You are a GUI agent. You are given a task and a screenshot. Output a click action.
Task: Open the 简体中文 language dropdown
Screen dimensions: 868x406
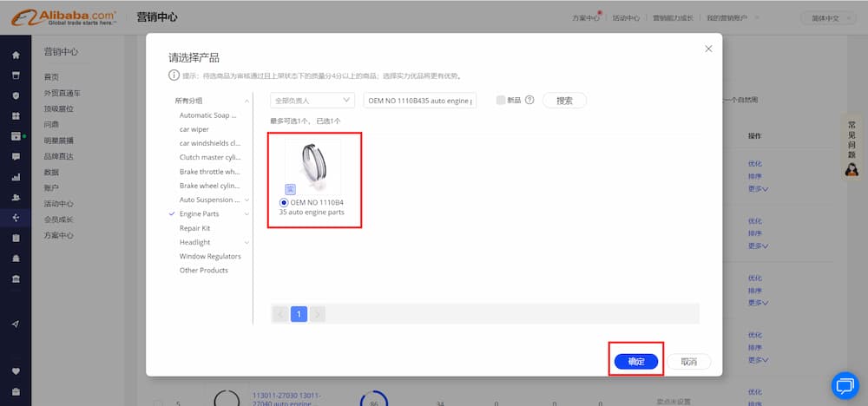(x=829, y=18)
